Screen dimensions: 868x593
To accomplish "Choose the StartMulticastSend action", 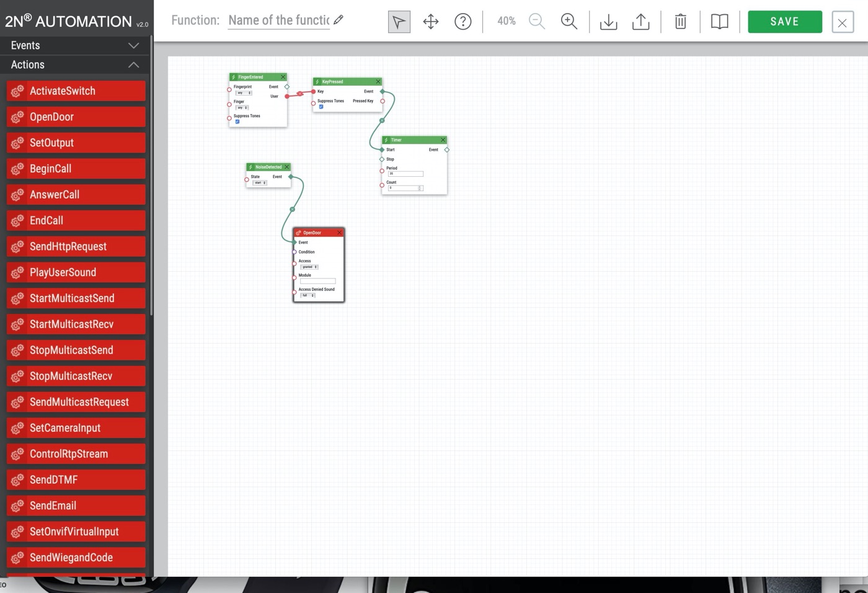I will [x=76, y=298].
